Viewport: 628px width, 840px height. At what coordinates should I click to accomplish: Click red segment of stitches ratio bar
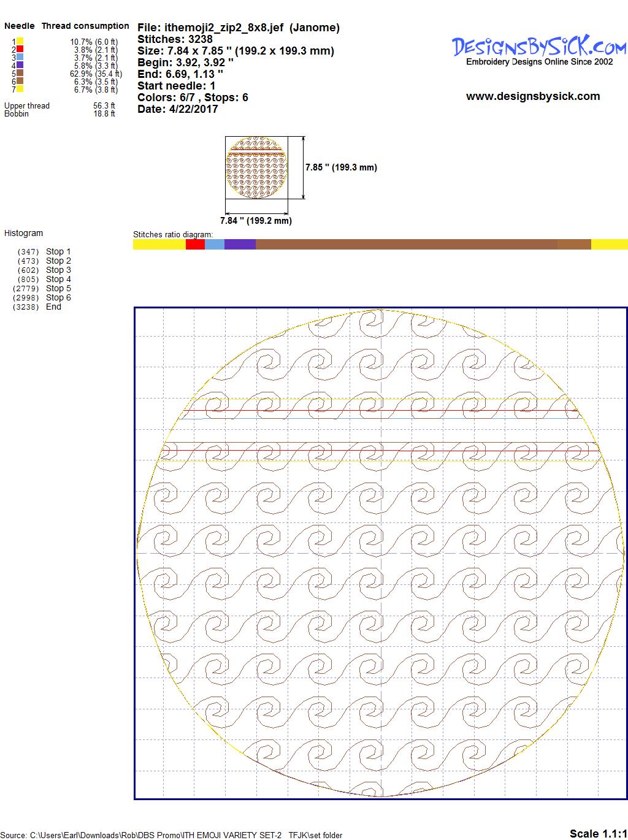point(194,245)
